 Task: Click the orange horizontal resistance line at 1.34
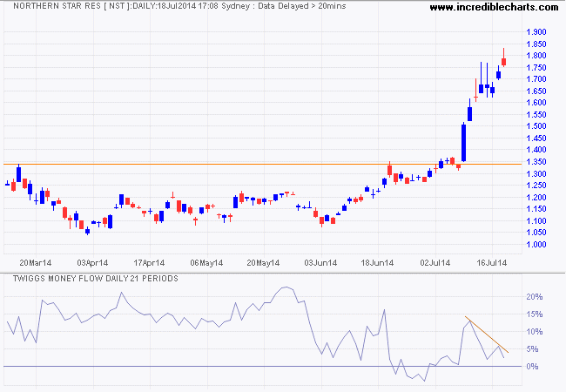click(262, 165)
